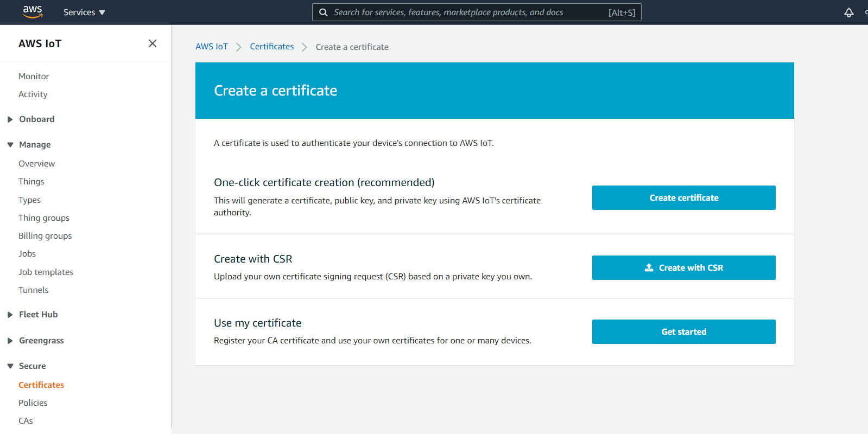
Task: Open the Jobs page
Action: pyautogui.click(x=27, y=254)
